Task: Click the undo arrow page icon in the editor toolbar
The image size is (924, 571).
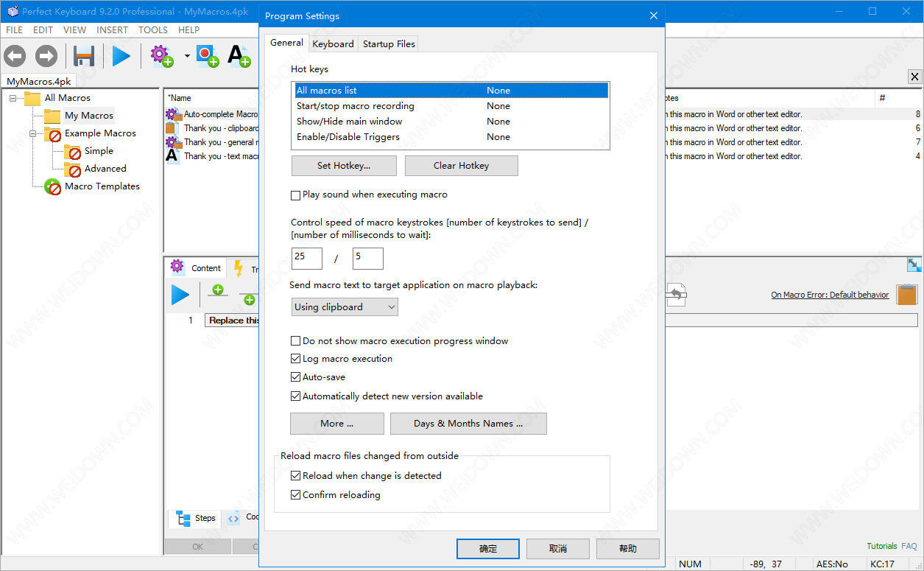Action: [x=677, y=295]
